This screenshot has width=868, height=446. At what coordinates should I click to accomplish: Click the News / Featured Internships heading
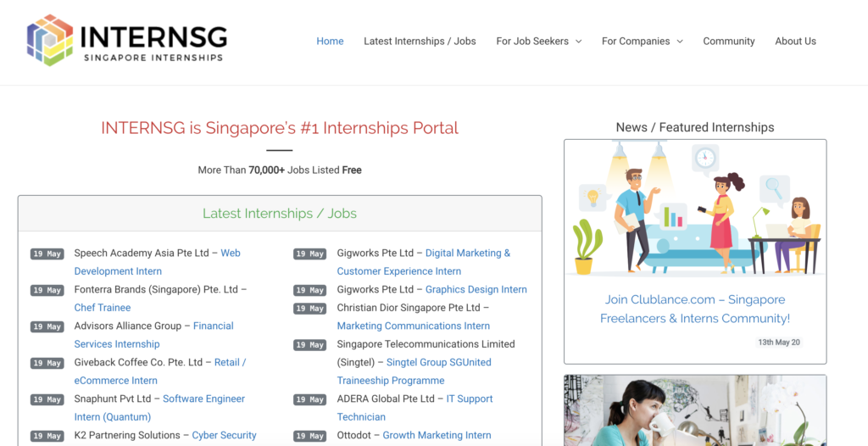[695, 127]
